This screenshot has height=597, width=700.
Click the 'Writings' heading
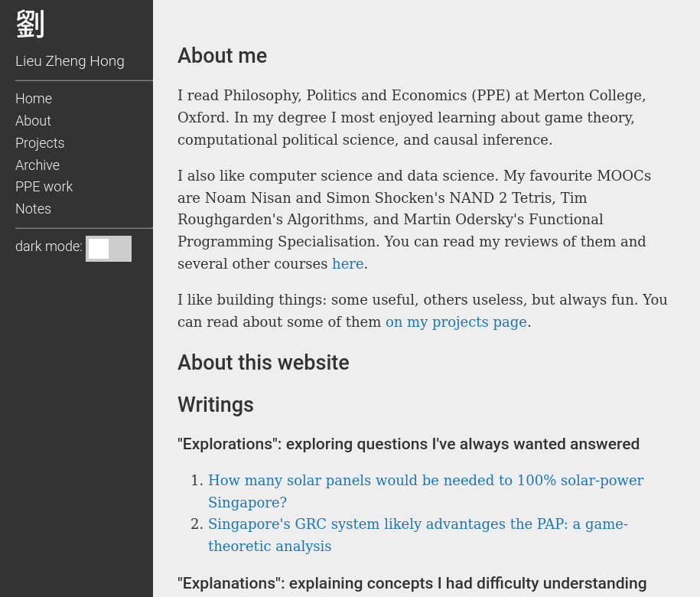(216, 405)
